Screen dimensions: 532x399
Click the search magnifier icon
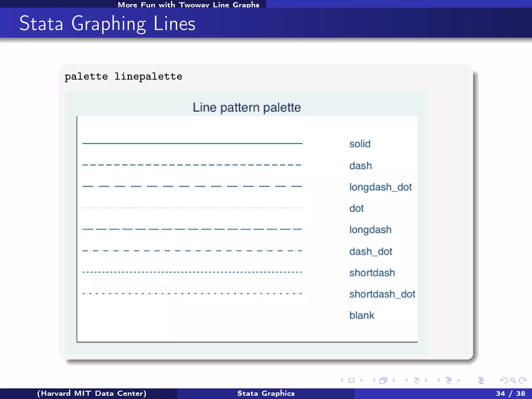pos(513,381)
